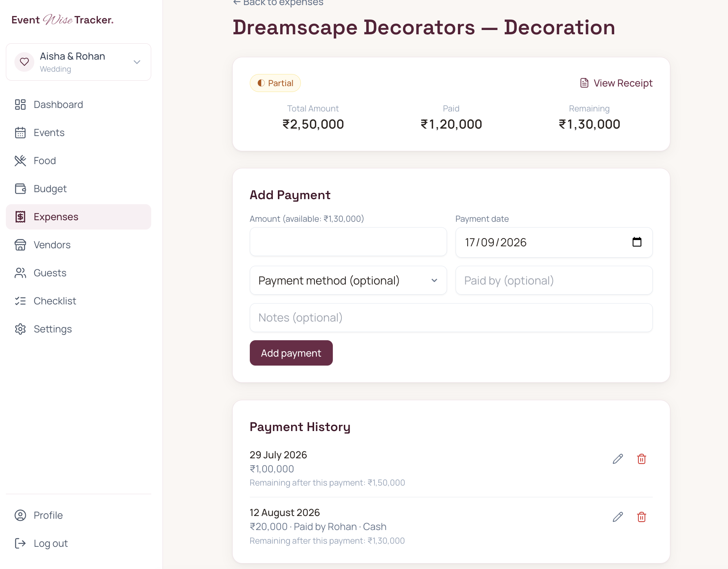Click the Expenses receipt icon
Screen dimensions: 728x569
tap(20, 217)
